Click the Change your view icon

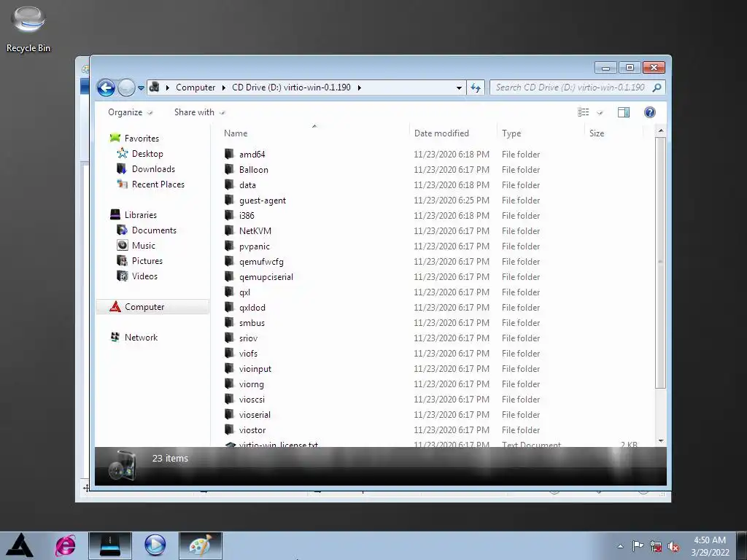tap(584, 112)
